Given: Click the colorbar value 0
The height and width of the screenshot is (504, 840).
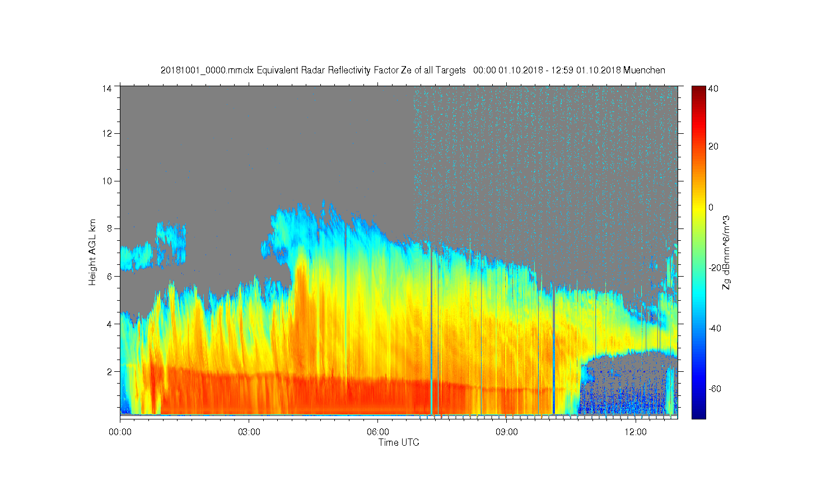Looking at the screenshot, I should [711, 207].
